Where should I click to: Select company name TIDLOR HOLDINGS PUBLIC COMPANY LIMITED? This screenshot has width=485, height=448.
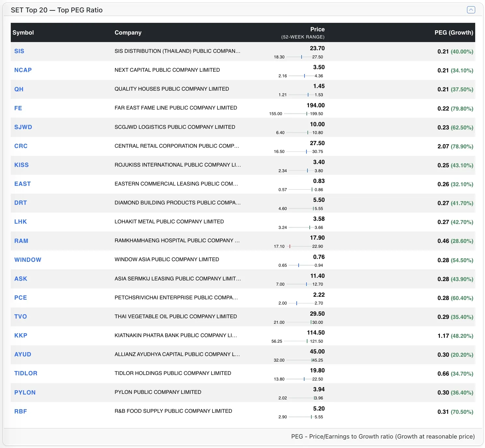coord(173,373)
